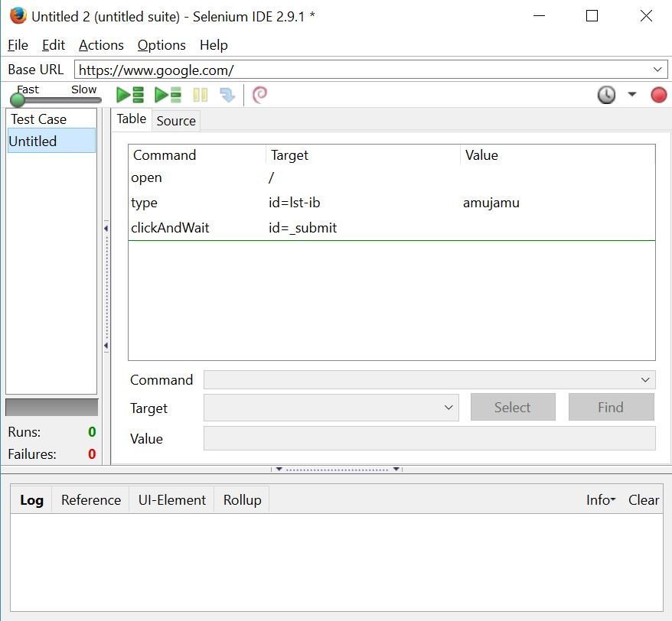
Task: Open scheduler dropdown arrow
Action: pyautogui.click(x=631, y=94)
